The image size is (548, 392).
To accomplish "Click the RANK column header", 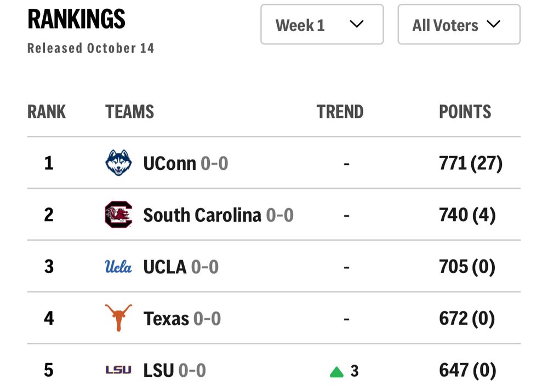I will (47, 112).
